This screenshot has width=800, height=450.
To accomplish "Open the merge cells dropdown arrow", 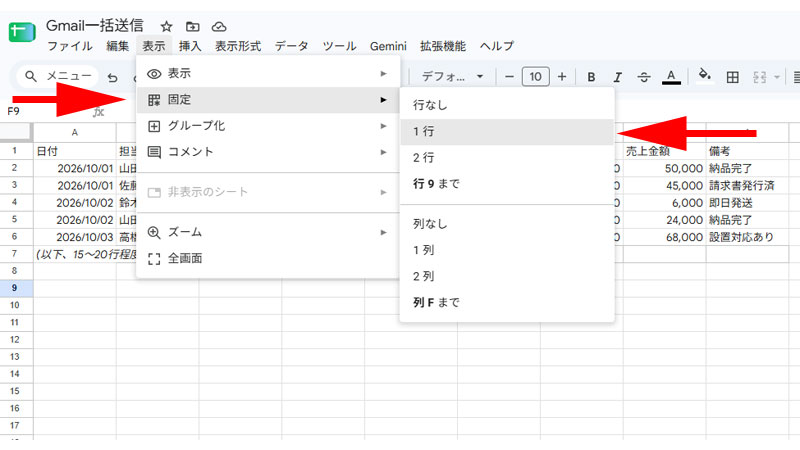I will [x=777, y=77].
